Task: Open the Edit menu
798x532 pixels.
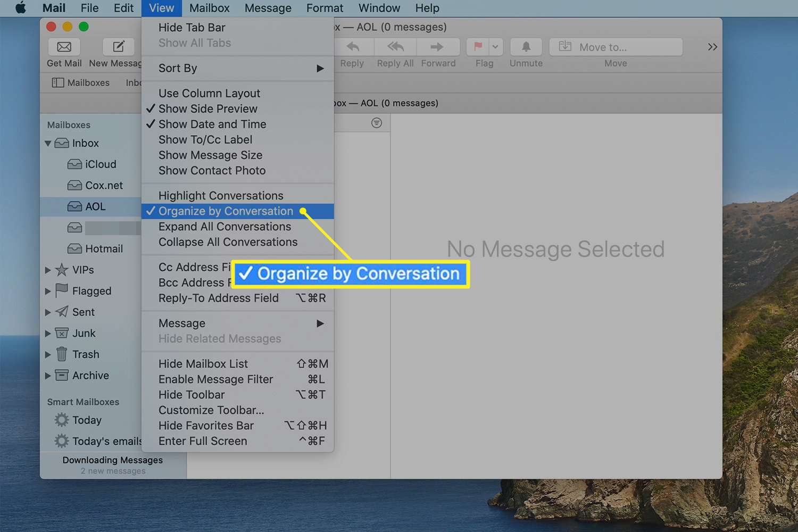Action: click(x=123, y=8)
